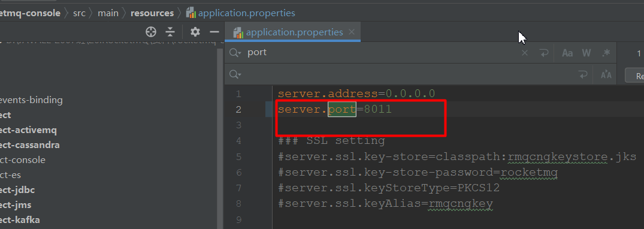This screenshot has height=229, width=644.
Task: Click resources in the breadcrumb path
Action: [152, 13]
